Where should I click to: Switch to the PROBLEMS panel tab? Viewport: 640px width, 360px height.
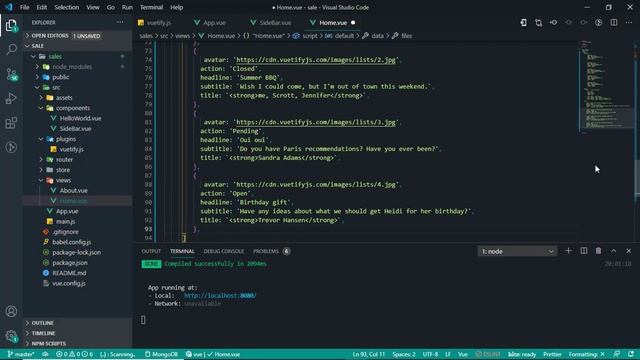(271, 251)
